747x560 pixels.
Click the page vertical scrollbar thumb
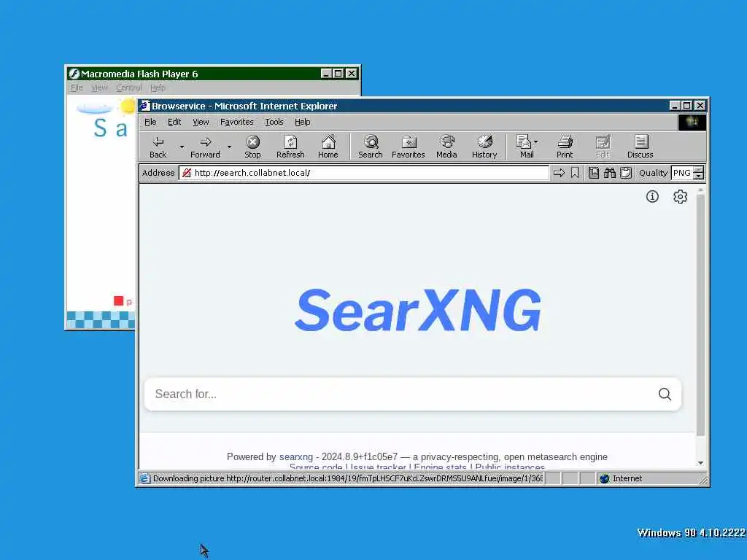pyautogui.click(x=700, y=315)
